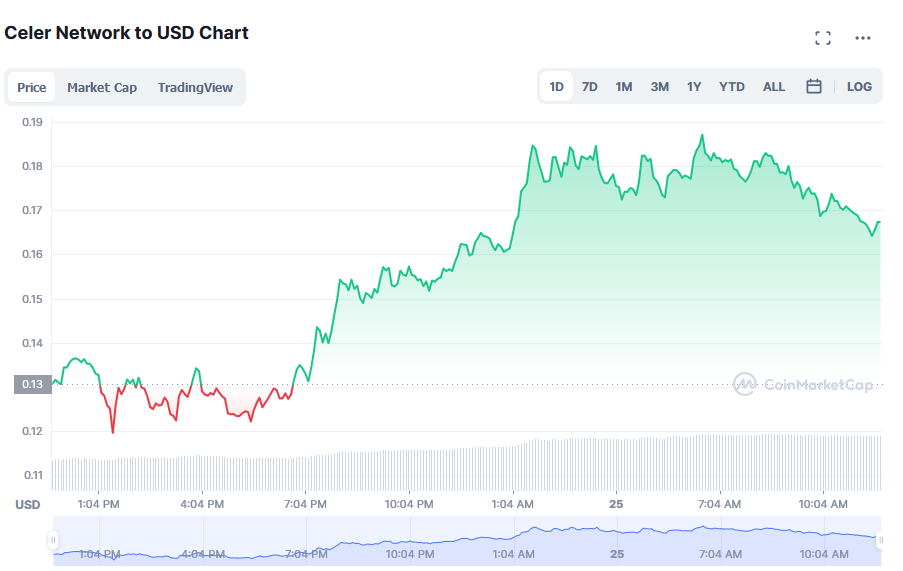Switch to the TradingView tab
The height and width of the screenshot is (571, 903).
[195, 87]
